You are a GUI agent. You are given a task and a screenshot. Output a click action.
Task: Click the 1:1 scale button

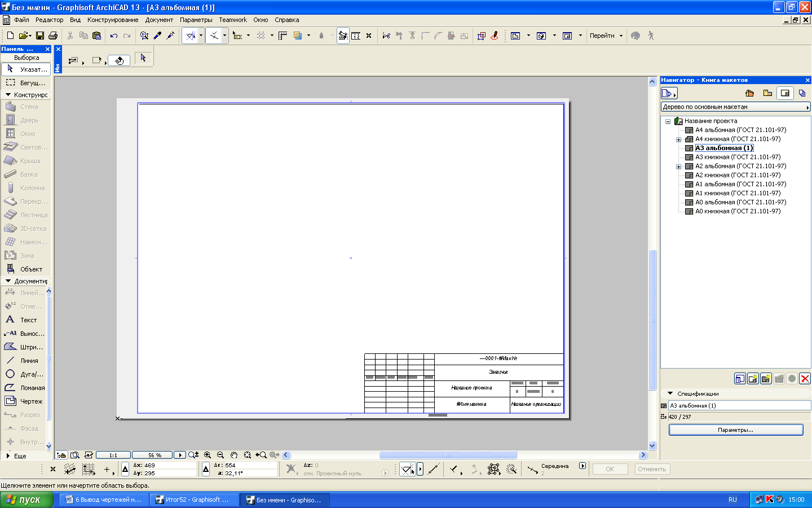113,455
